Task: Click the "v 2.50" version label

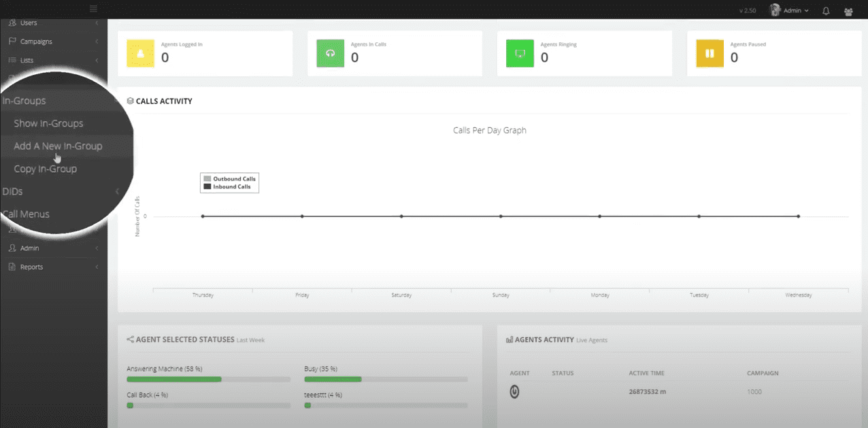Action: [748, 11]
